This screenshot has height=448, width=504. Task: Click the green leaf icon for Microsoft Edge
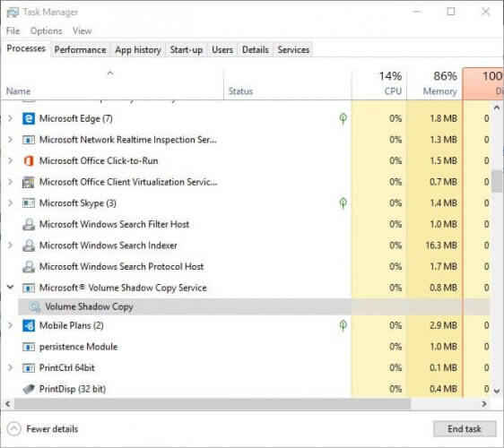click(x=343, y=118)
